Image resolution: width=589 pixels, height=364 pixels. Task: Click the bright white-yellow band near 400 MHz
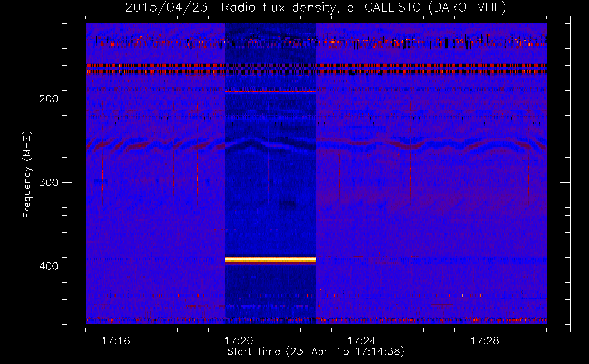point(270,260)
